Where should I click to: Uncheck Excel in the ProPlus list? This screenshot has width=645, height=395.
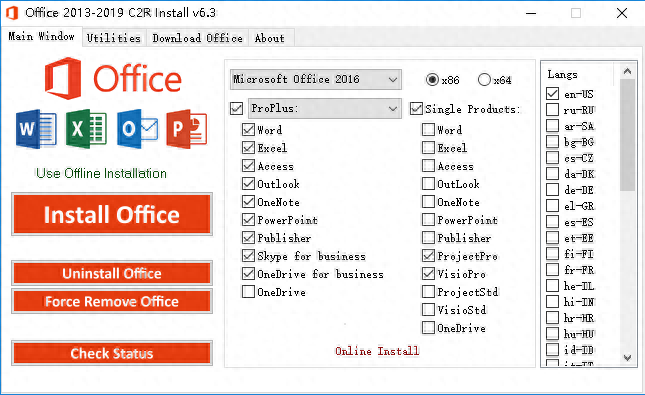coord(248,148)
